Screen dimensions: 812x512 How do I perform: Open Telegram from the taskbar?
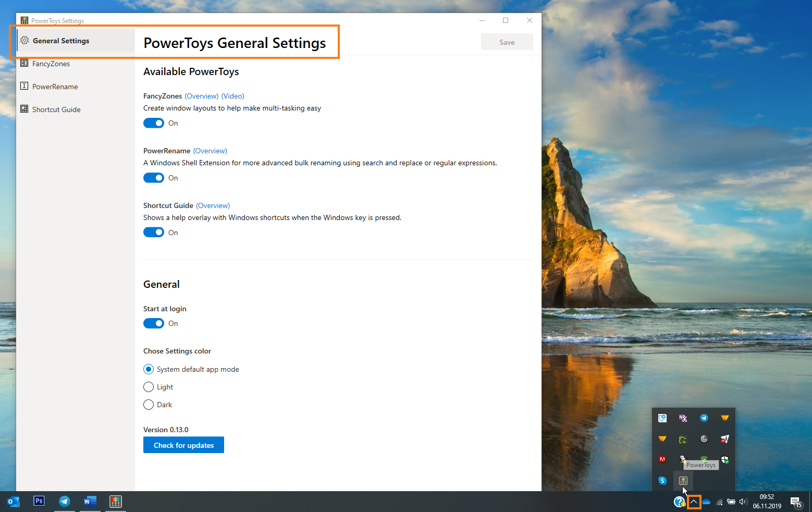(x=64, y=502)
